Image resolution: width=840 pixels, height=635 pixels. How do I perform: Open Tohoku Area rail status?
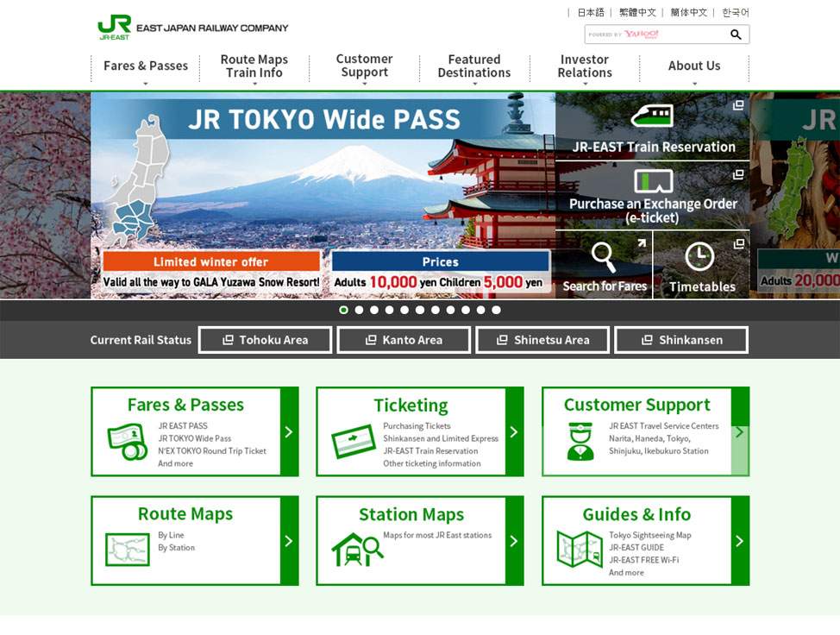pos(265,340)
